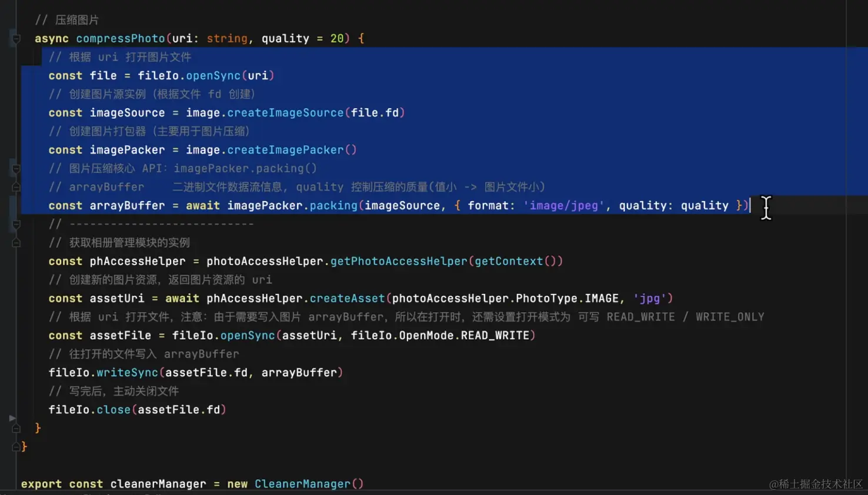
Task: Click the 'await' keyword before imagePacker.packing
Action: coord(203,206)
